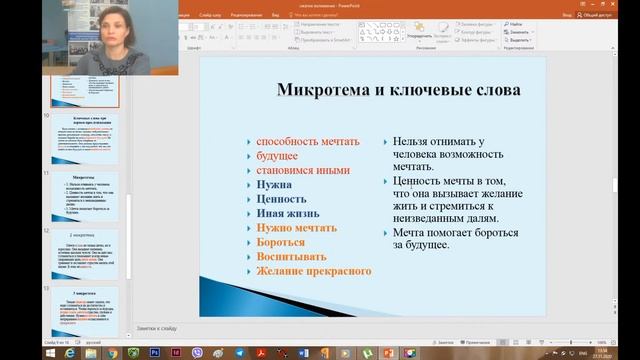Screen dimensions: 640x360
Task: Click the bullet 'способность мечтать'
Action: [x=308, y=141]
